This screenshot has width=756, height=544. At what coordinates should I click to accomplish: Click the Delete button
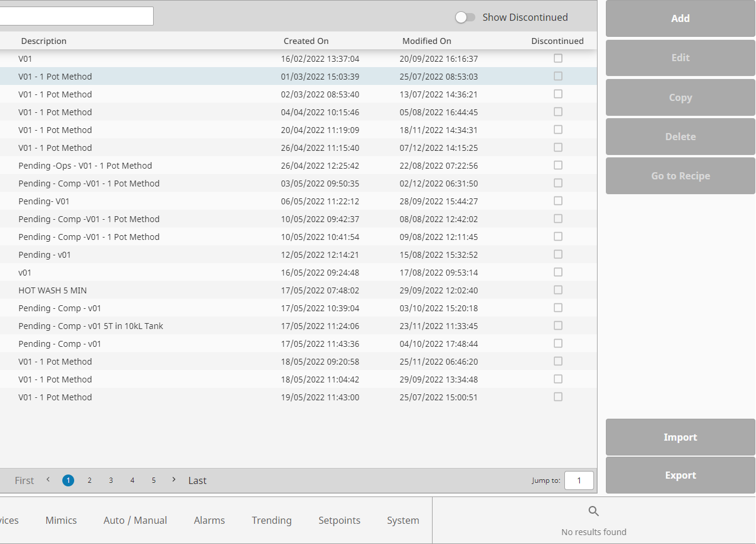[680, 137]
